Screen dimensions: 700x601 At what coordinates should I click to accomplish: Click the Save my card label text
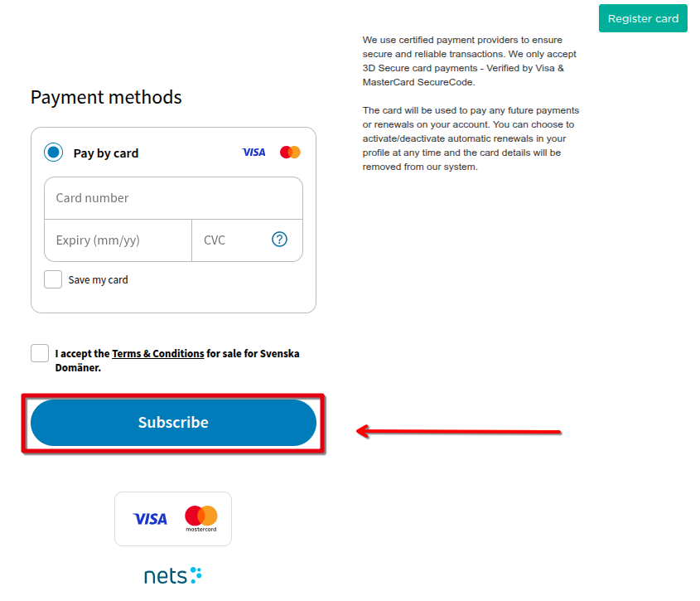point(98,280)
